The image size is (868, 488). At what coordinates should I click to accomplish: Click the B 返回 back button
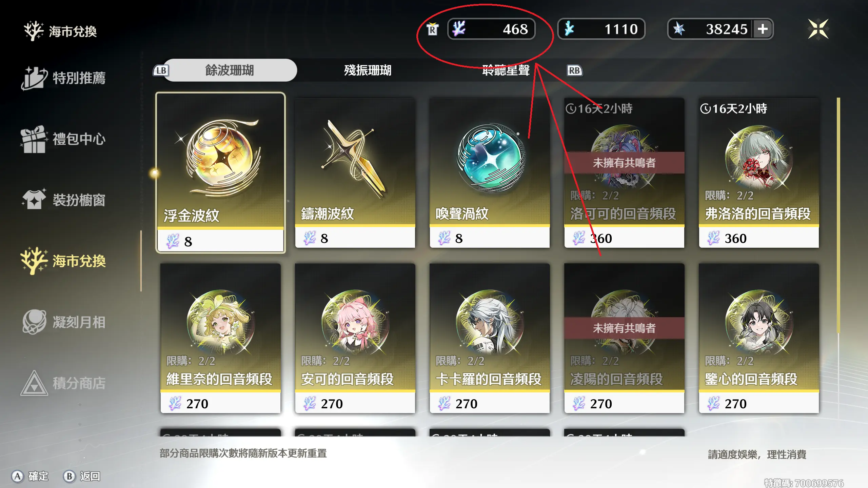pos(82,476)
